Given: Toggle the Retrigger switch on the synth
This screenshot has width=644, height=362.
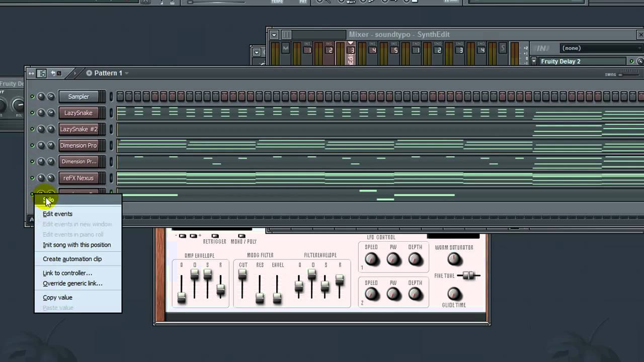Looking at the screenshot, I should coord(215,236).
